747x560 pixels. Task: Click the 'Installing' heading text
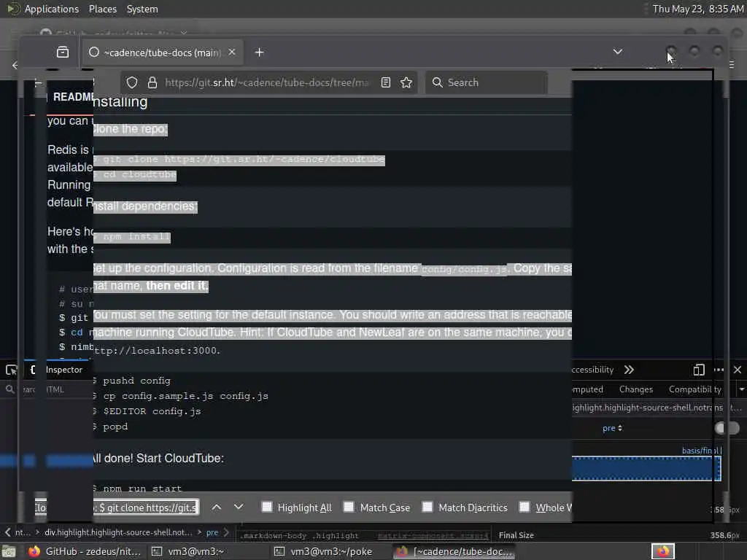point(120,101)
